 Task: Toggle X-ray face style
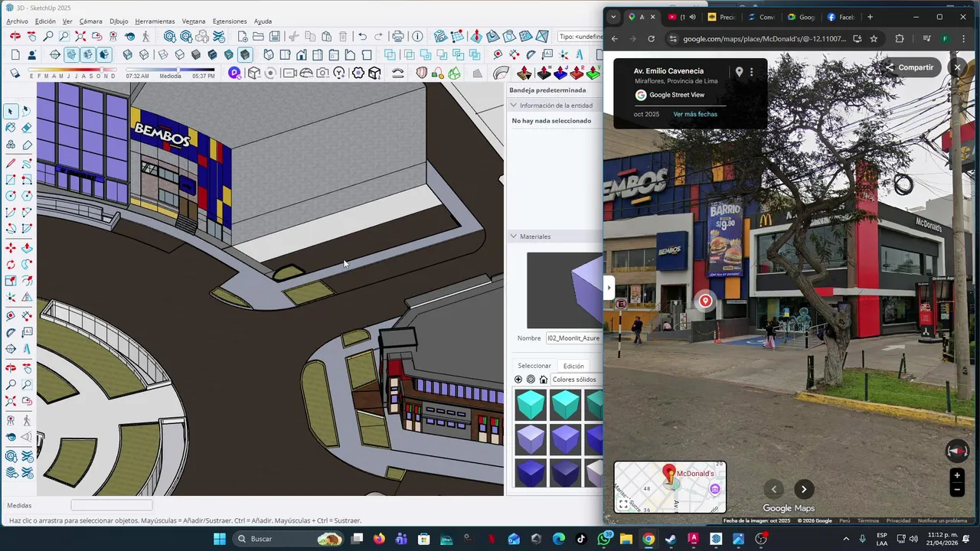pos(128,54)
